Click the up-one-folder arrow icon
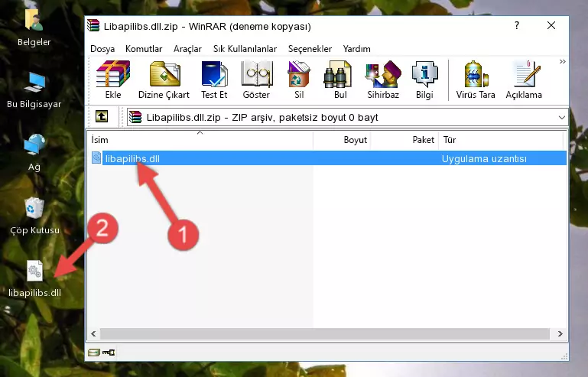This screenshot has width=588, height=377. tap(102, 117)
